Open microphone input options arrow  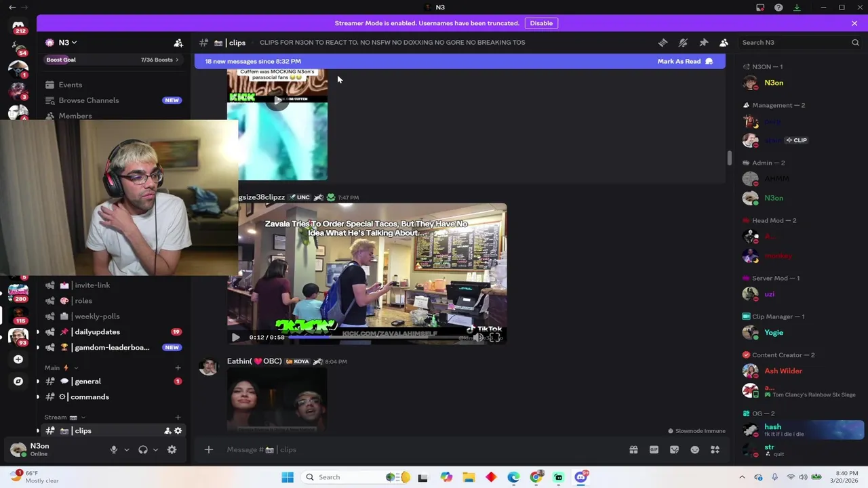click(126, 449)
